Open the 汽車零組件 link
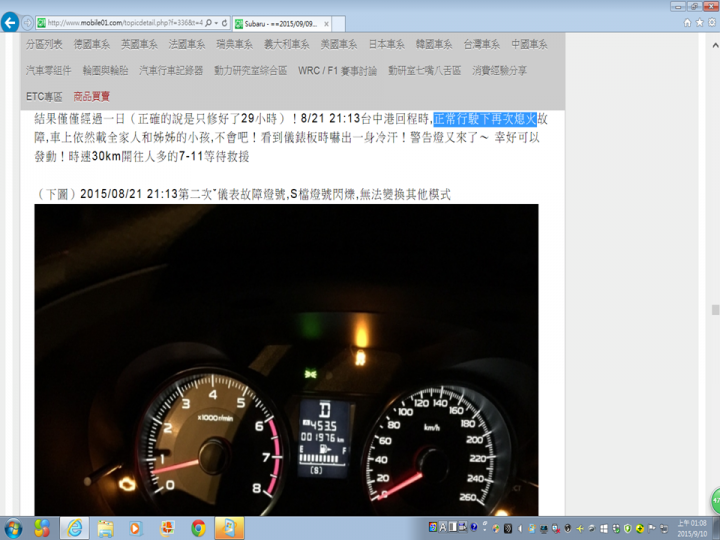 [x=49, y=70]
